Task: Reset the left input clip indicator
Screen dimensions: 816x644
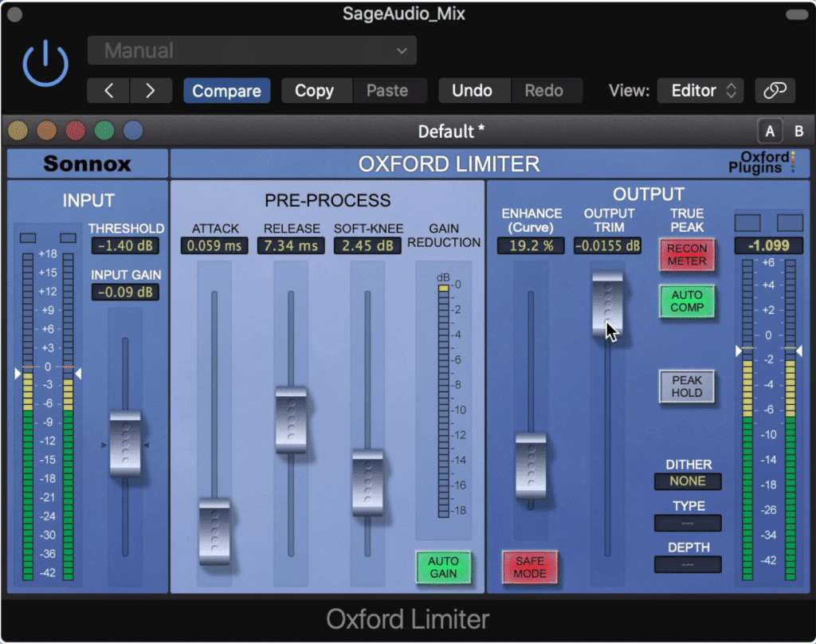Action: point(28,238)
